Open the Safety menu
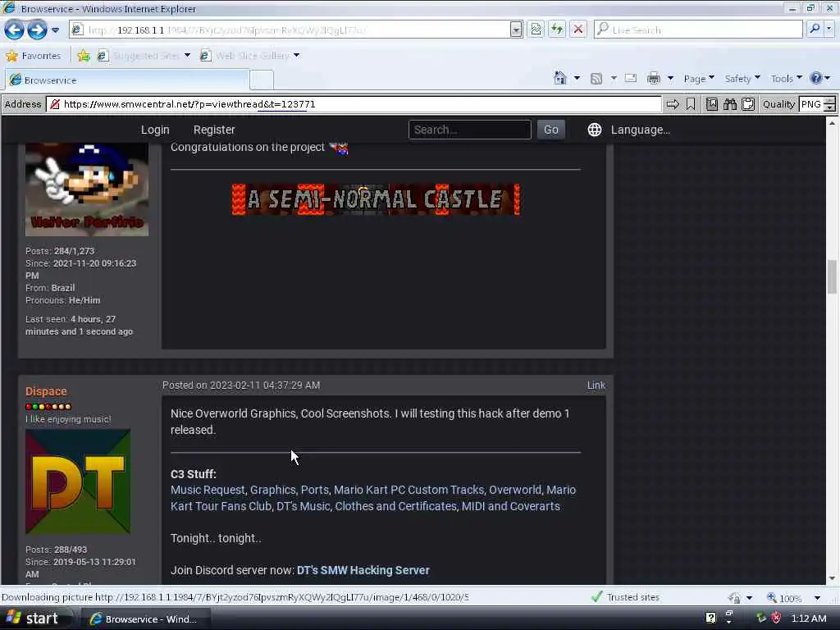The image size is (840, 630). point(742,79)
